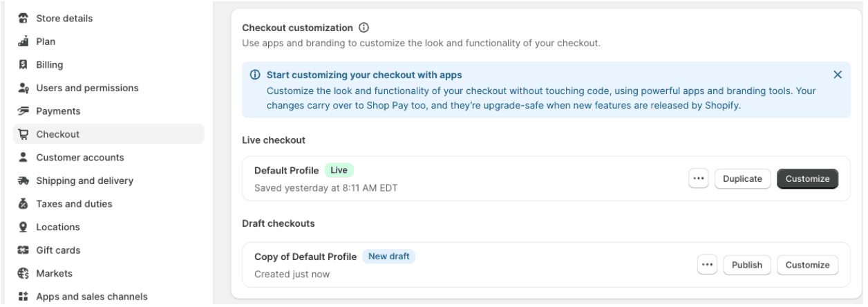The image size is (868, 307).
Task: Go to Taxes and duties settings
Action: [x=74, y=204]
